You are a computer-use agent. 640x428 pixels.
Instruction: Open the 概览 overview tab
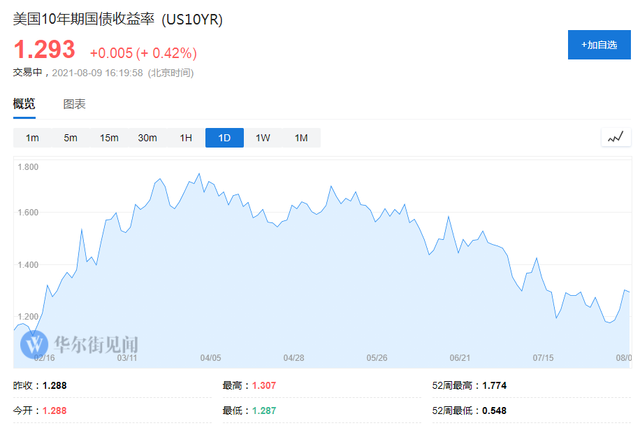(24, 104)
